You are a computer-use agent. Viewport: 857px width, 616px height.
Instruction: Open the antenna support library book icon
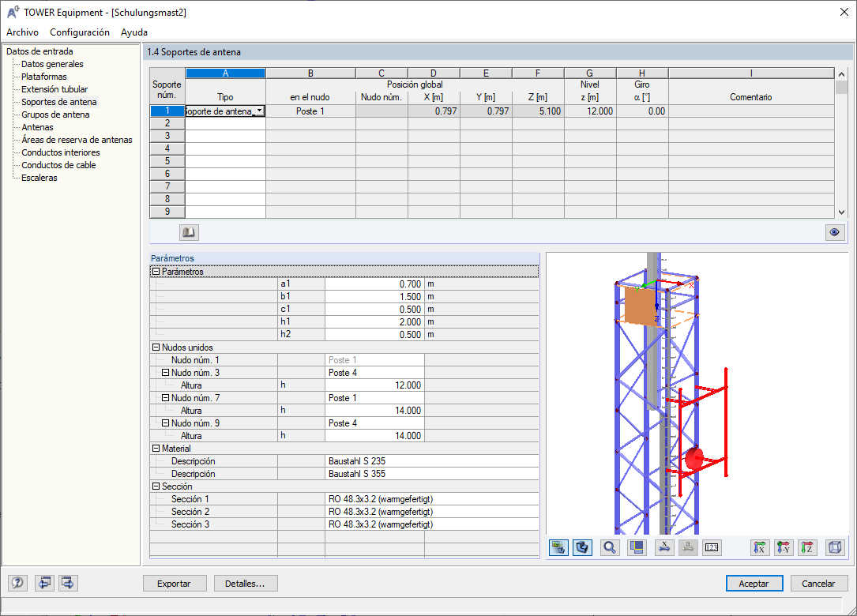point(189,232)
